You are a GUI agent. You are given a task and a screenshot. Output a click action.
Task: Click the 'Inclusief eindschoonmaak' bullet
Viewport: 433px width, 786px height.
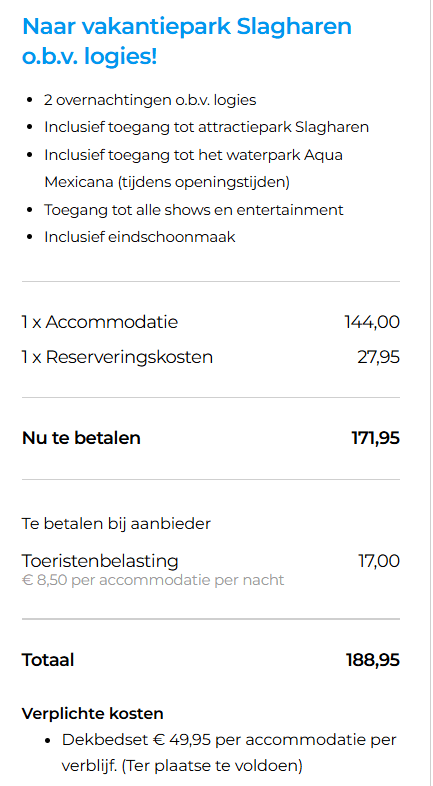point(140,237)
